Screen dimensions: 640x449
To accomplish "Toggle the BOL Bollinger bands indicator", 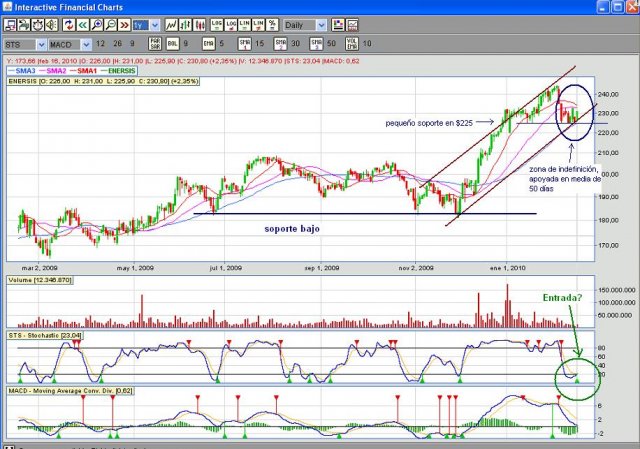I will click(173, 44).
